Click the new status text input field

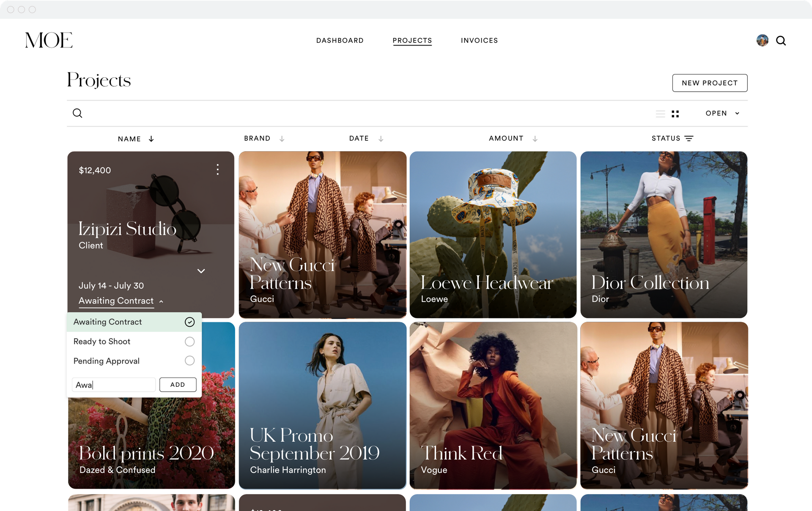coord(114,385)
